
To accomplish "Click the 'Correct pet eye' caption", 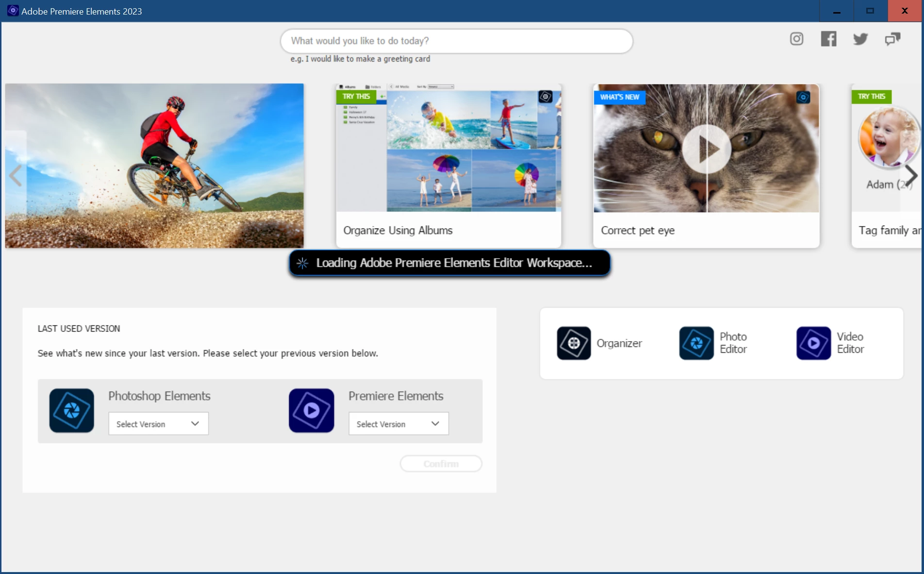I will tap(638, 230).
